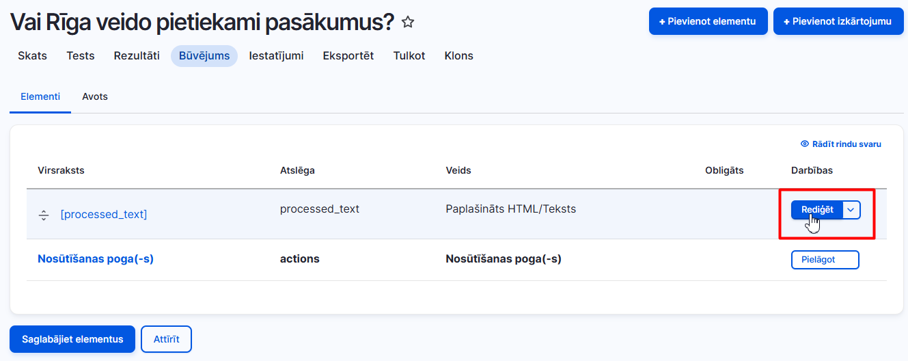The image size is (908, 361).
Task: Click the Pielāgot button for actions
Action: tap(825, 260)
